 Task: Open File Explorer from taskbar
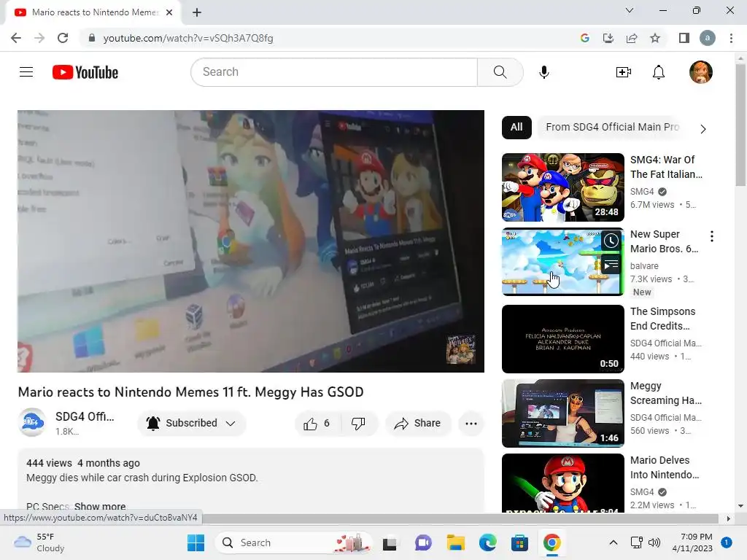(455, 542)
